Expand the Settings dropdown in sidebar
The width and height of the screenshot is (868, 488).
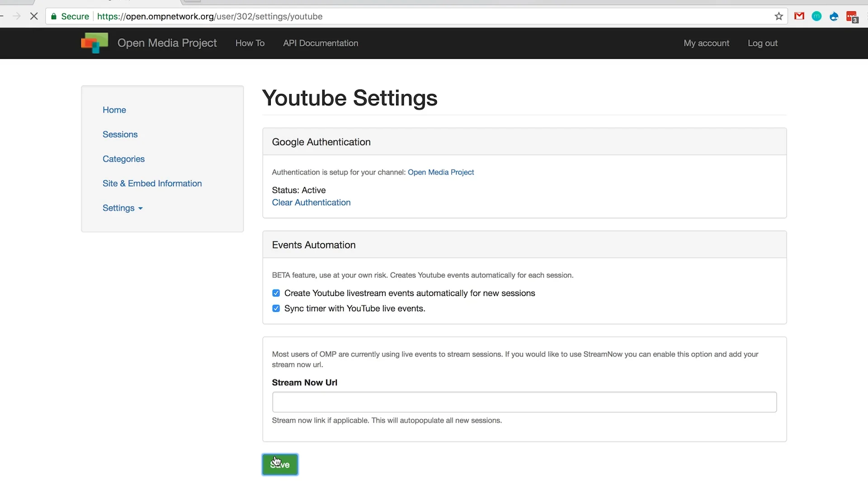point(123,208)
